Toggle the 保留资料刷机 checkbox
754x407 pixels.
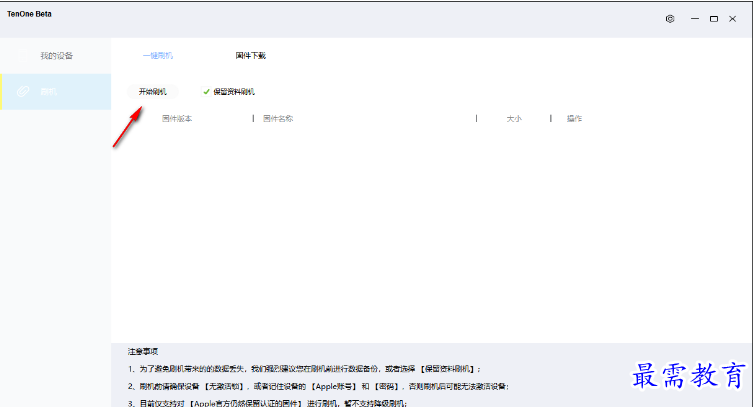pos(206,91)
